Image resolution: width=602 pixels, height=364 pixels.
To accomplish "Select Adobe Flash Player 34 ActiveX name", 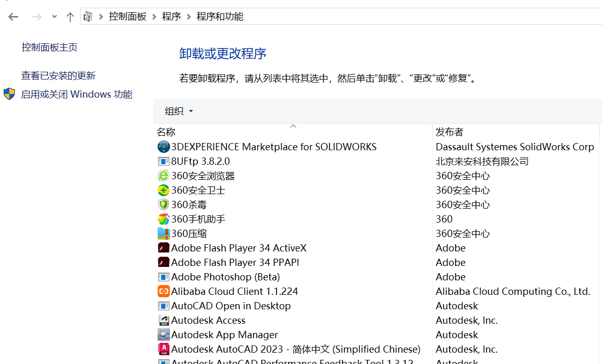I will pos(239,248).
